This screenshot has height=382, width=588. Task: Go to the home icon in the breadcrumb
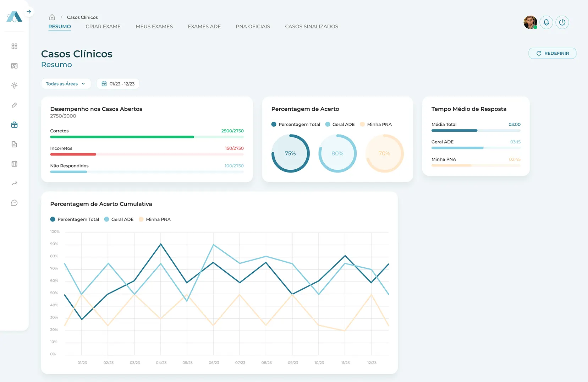(x=52, y=17)
